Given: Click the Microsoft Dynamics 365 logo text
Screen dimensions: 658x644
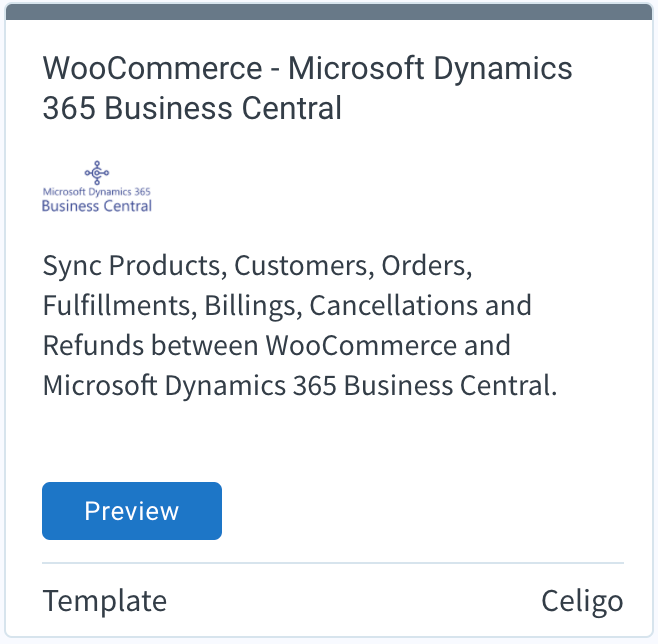Looking at the screenshot, I should tap(97, 192).
